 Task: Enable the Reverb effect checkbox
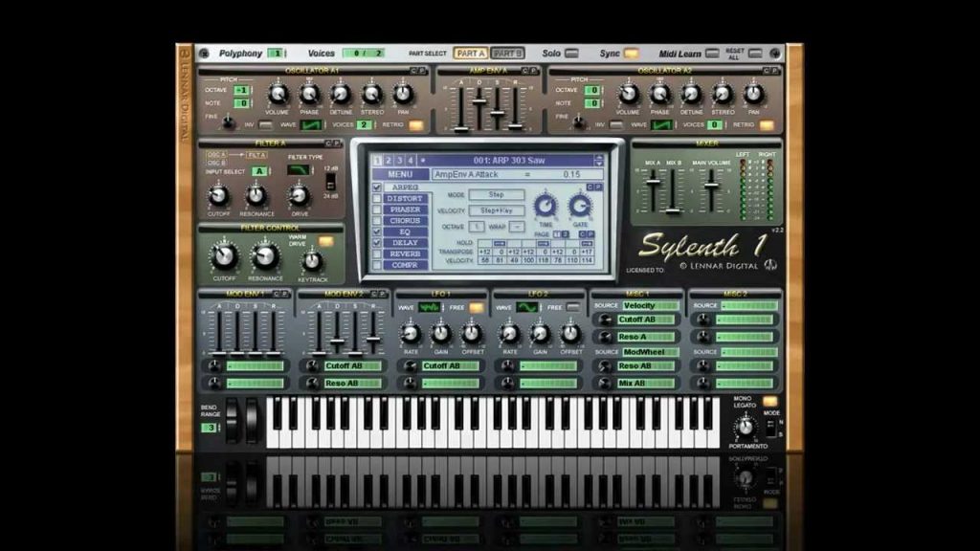click(x=377, y=253)
